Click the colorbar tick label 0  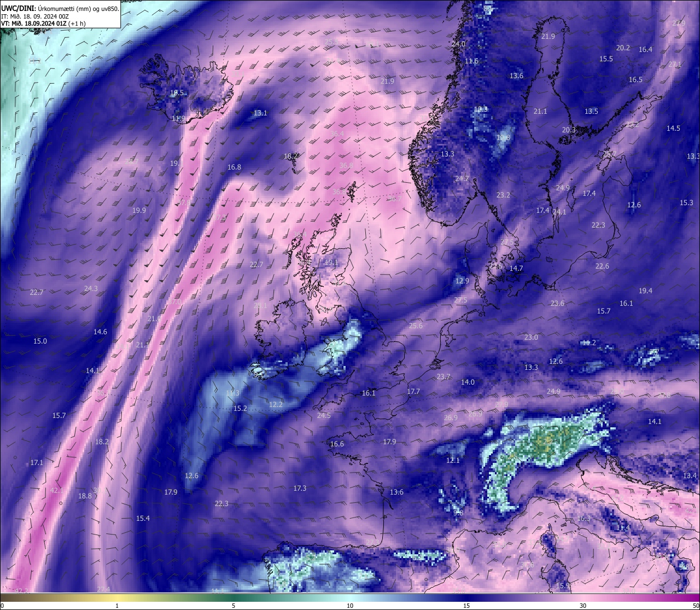point(2,606)
